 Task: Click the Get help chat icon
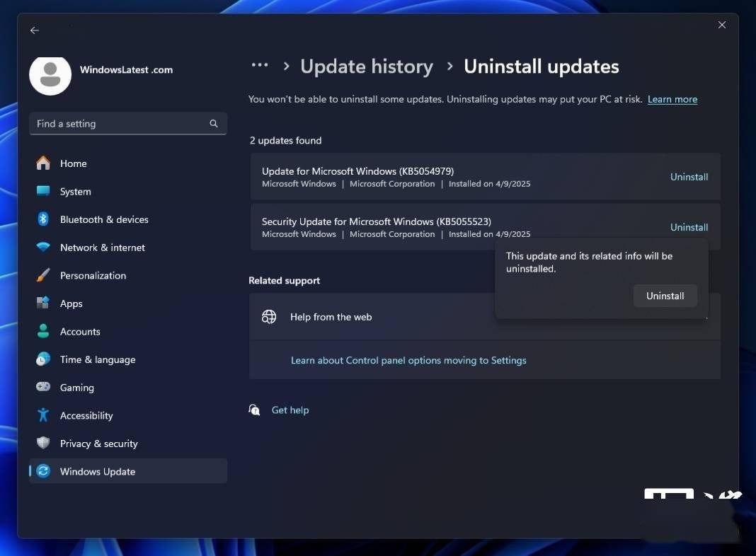254,410
